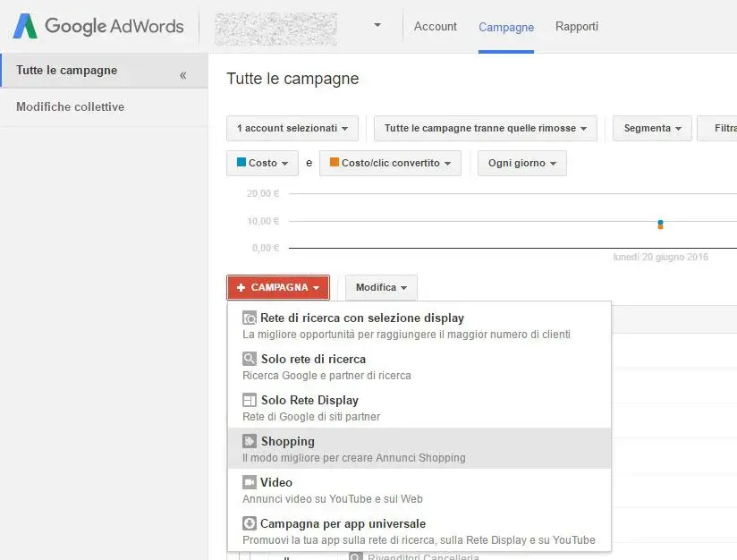This screenshot has height=560, width=737.
Task: Click the Display network layout icon
Action: [x=250, y=400]
